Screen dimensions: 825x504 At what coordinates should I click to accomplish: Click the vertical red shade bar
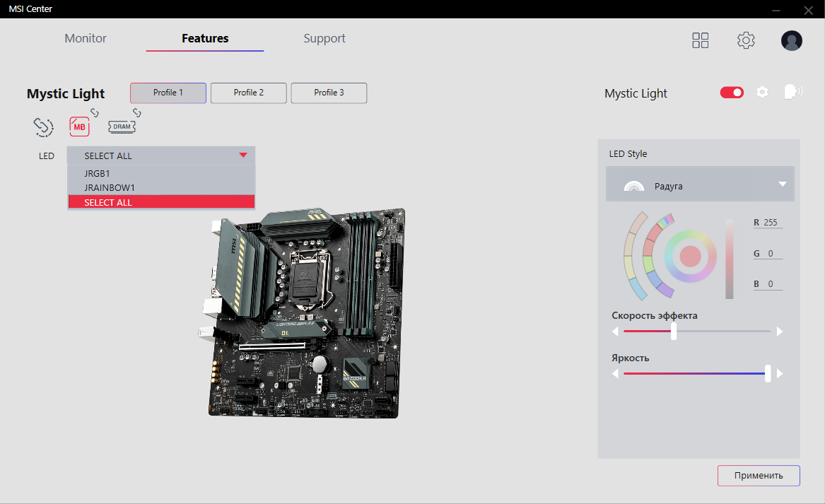[x=730, y=259]
